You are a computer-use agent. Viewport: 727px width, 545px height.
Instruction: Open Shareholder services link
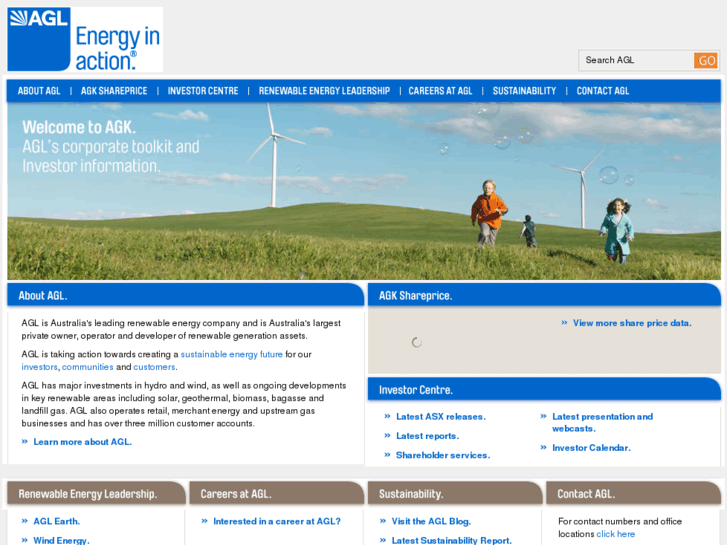(443, 455)
